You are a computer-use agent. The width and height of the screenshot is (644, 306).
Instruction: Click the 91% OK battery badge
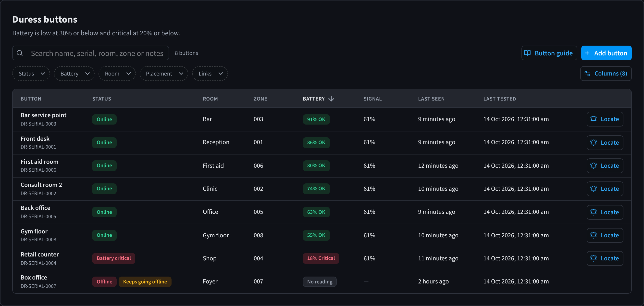point(316,119)
